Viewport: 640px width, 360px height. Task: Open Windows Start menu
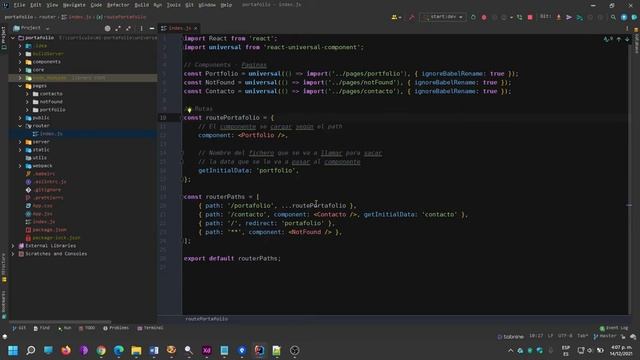pyautogui.click(x=13, y=350)
